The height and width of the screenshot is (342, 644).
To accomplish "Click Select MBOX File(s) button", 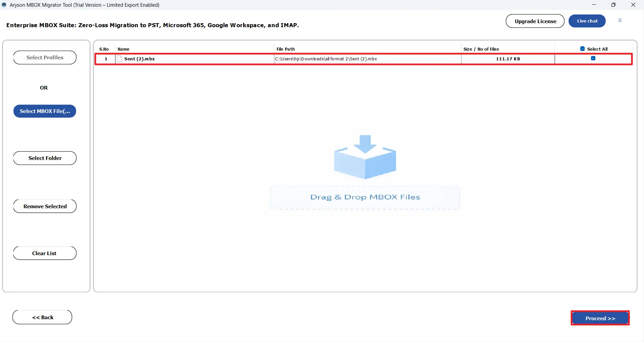I will 45,111.
